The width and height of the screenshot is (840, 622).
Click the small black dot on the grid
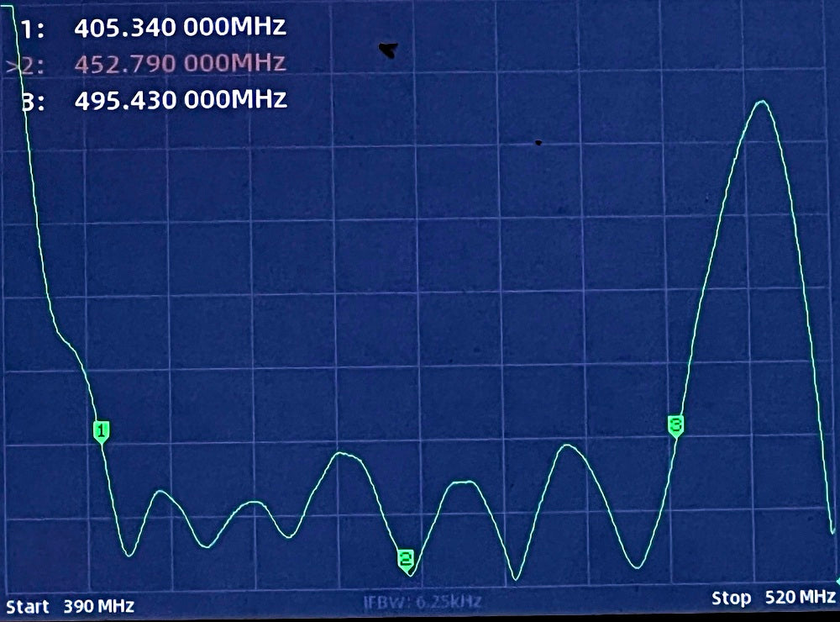pyautogui.click(x=538, y=143)
